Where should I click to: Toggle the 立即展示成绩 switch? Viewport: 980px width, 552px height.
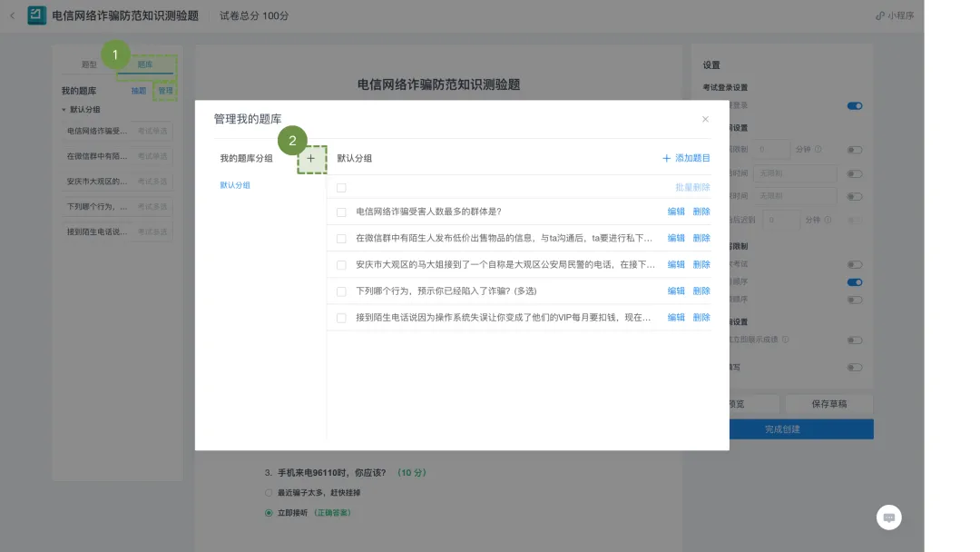coord(855,340)
